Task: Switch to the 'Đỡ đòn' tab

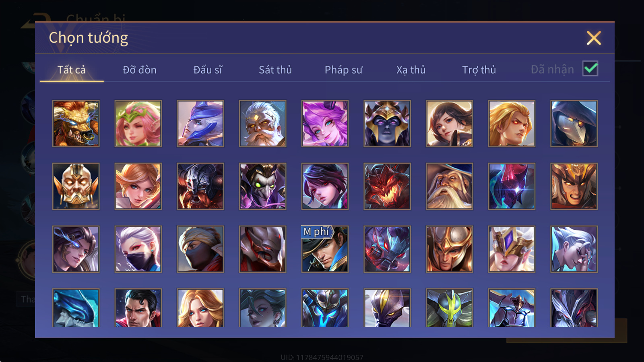Action: tap(139, 70)
